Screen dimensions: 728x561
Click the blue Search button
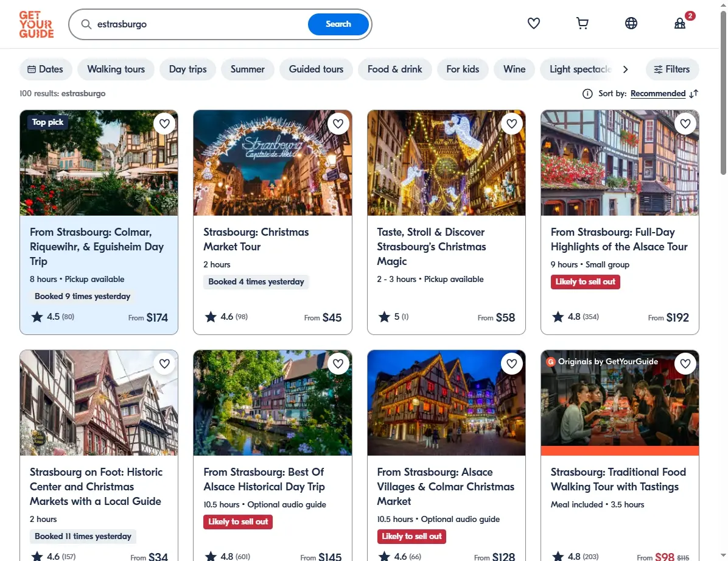[338, 24]
